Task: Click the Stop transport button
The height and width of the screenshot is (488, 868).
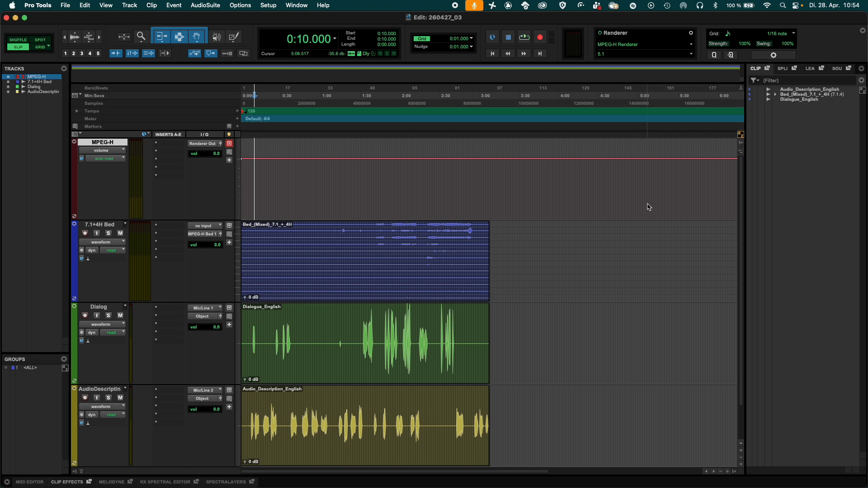Action: pos(508,38)
